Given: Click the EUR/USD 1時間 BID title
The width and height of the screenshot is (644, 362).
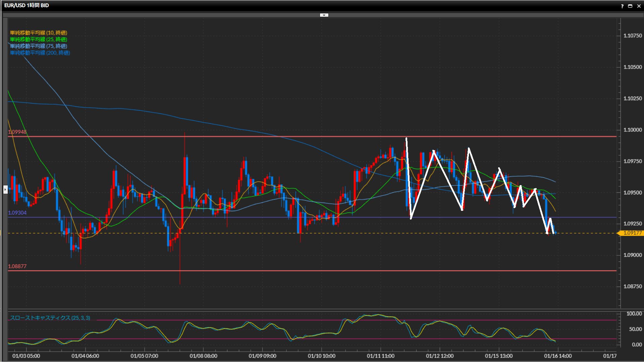Looking at the screenshot, I should click(x=26, y=5).
